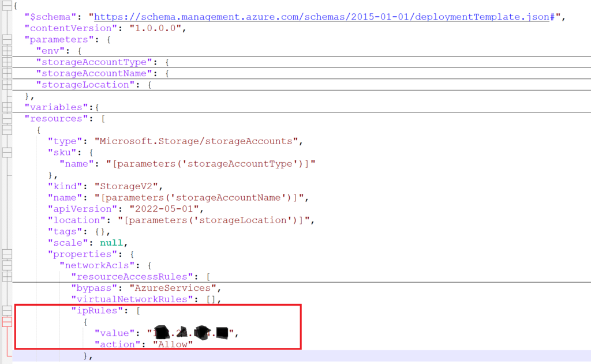Collapse the "resources" array fold marker
This screenshot has width=591, height=364.
pos(7,119)
